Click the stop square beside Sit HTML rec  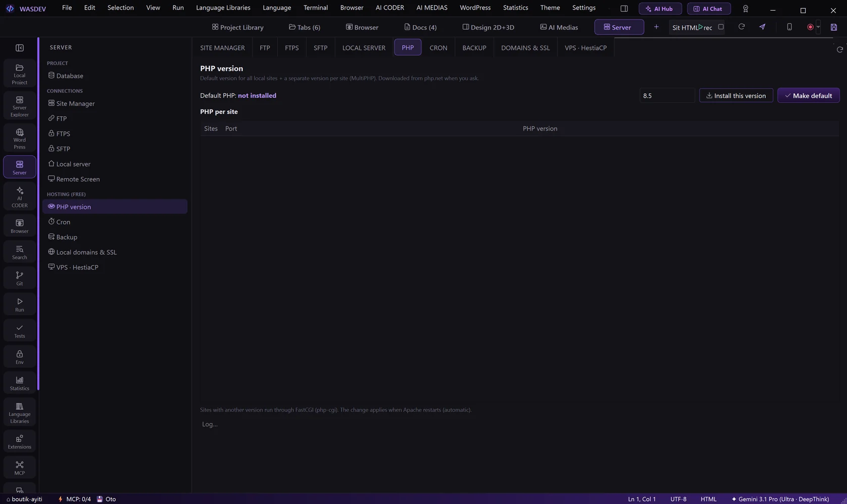pos(721,27)
